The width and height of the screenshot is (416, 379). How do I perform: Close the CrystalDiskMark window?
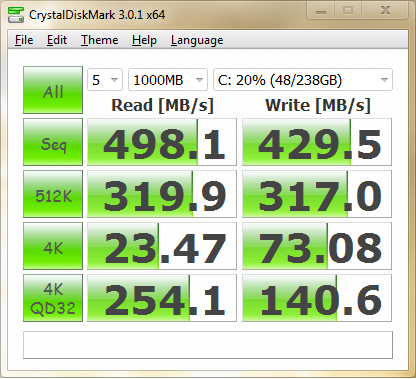(x=385, y=11)
